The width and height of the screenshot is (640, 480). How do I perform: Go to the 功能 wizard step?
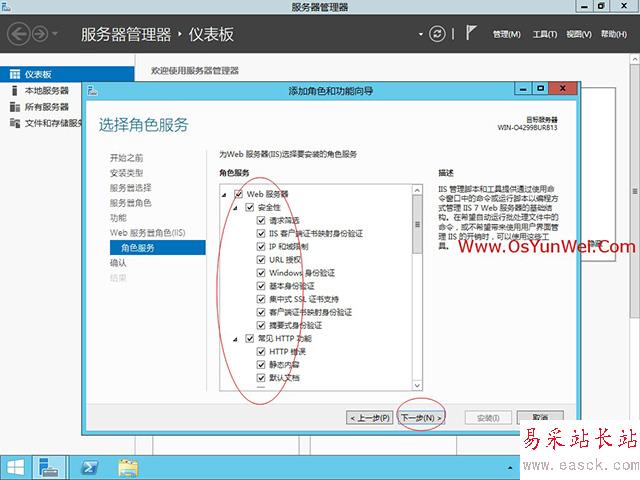tap(118, 218)
